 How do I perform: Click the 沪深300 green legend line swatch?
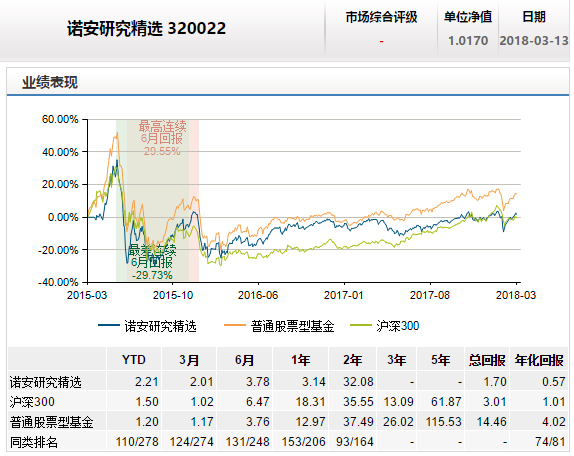click(x=361, y=325)
